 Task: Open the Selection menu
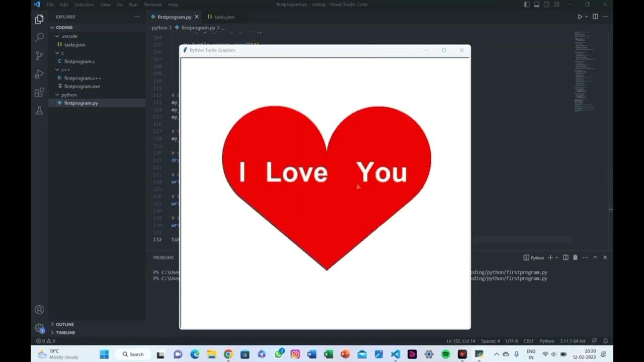(84, 5)
